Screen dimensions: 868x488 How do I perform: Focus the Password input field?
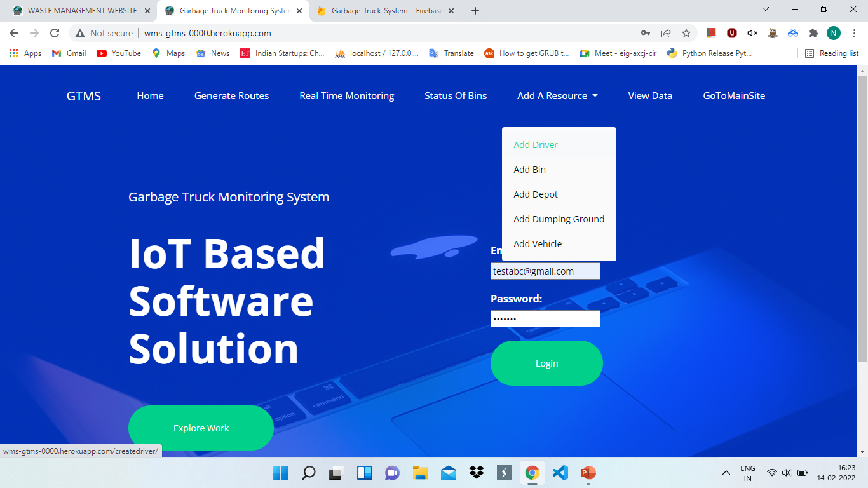click(x=545, y=319)
